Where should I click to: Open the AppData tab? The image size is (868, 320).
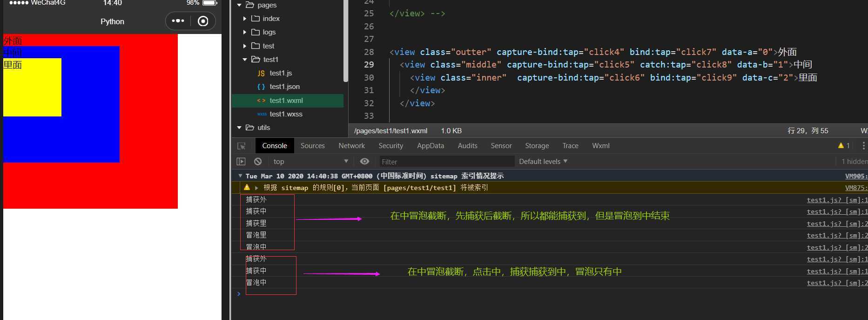pyautogui.click(x=431, y=146)
